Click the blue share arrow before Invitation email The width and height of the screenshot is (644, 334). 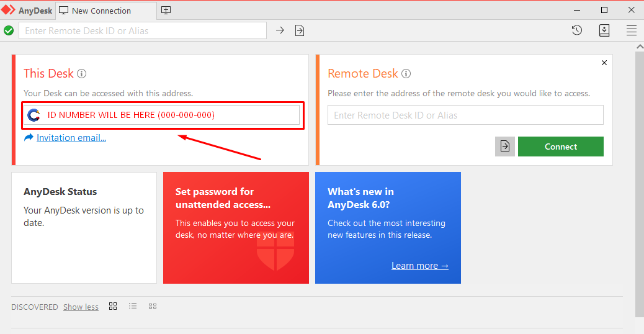pyautogui.click(x=29, y=137)
